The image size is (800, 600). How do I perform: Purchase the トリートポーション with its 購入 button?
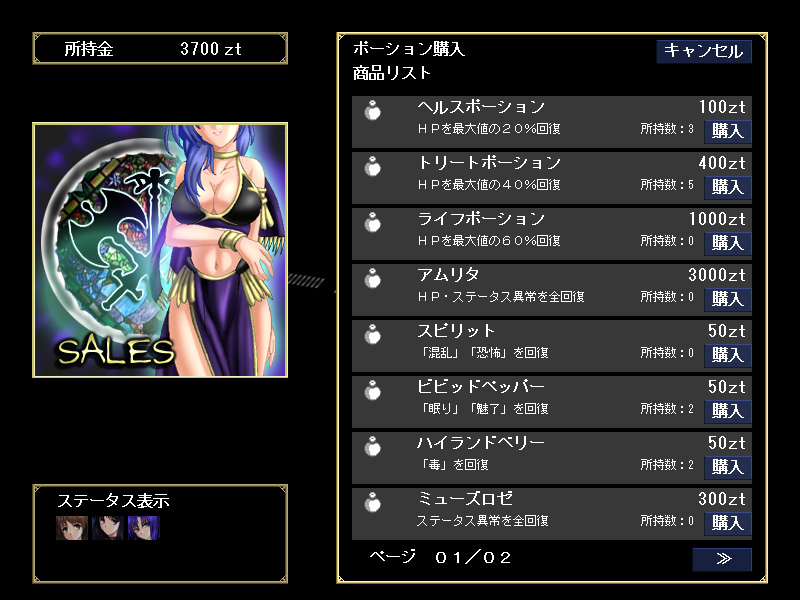point(728,187)
